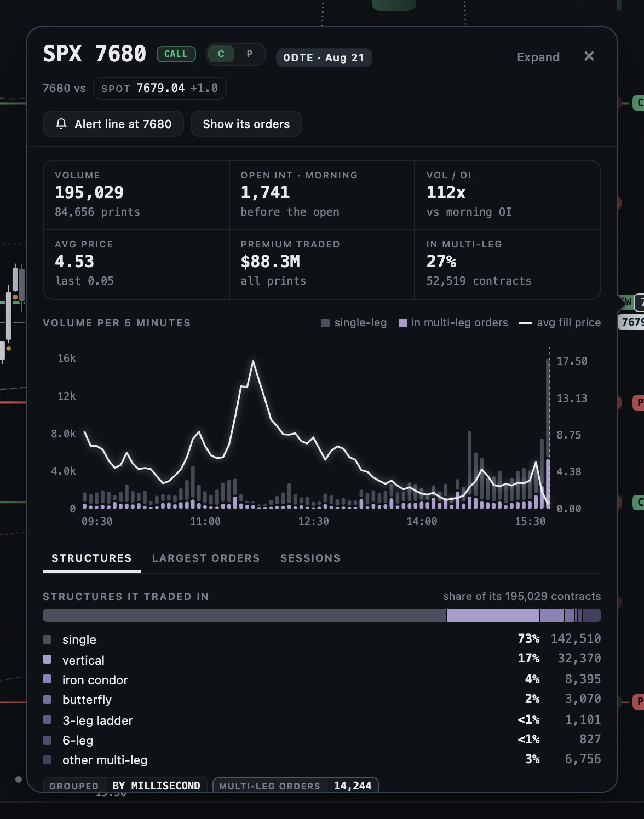The width and height of the screenshot is (644, 819).
Task: Click the Avg Price value 4.53
Action: (74, 262)
